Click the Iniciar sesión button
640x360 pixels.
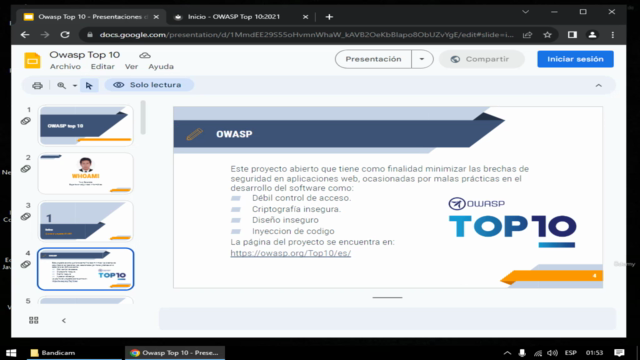[575, 59]
